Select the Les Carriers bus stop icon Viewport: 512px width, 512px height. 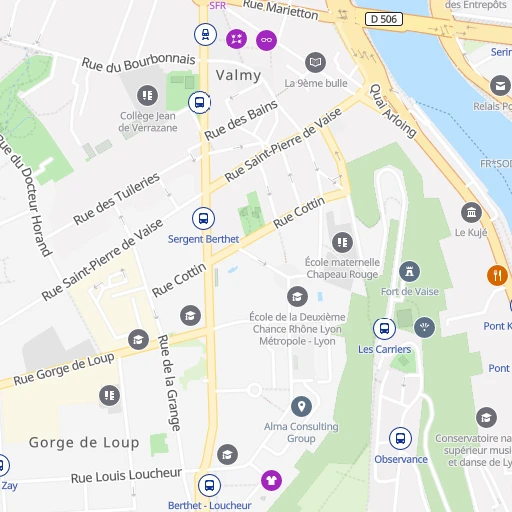pyautogui.click(x=384, y=329)
